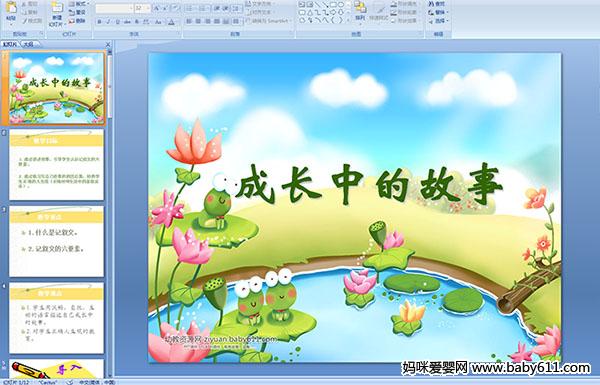Open the font size dropdown
The width and height of the screenshot is (600, 385).
[148, 8]
